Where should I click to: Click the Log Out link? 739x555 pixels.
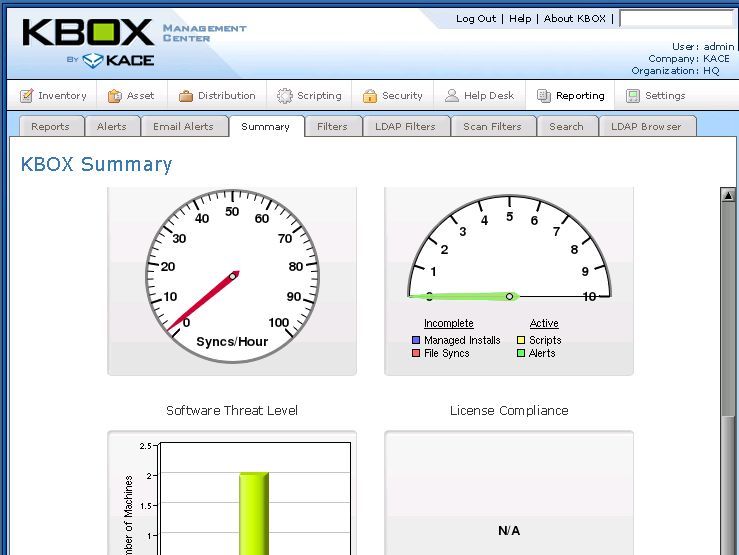[476, 19]
